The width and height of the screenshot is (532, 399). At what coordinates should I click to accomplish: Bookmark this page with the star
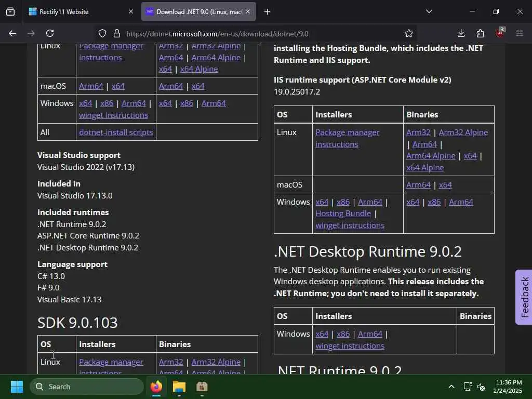[409, 34]
